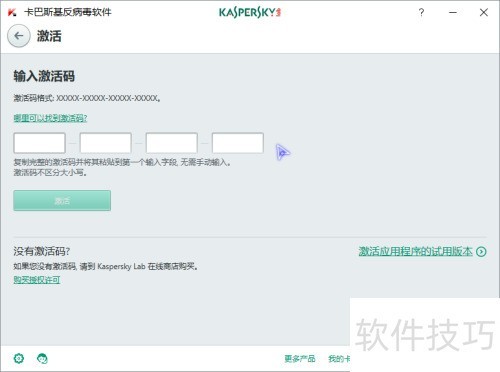Click 激活码格式 format hint text
Screen dimensions: 500x372
(87, 98)
